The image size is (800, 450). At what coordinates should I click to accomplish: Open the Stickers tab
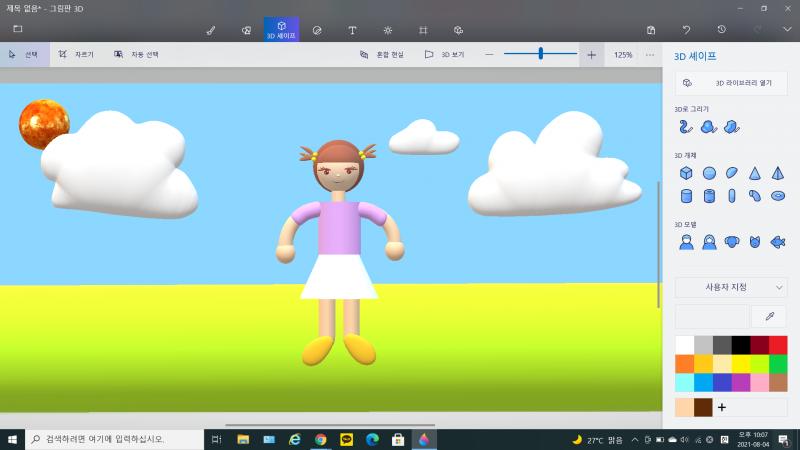[317, 30]
